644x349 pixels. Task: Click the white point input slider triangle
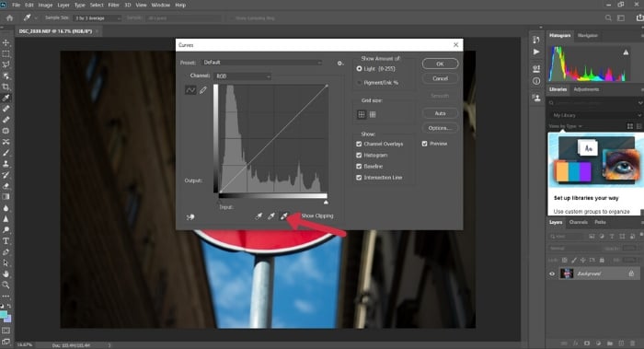[x=326, y=203]
